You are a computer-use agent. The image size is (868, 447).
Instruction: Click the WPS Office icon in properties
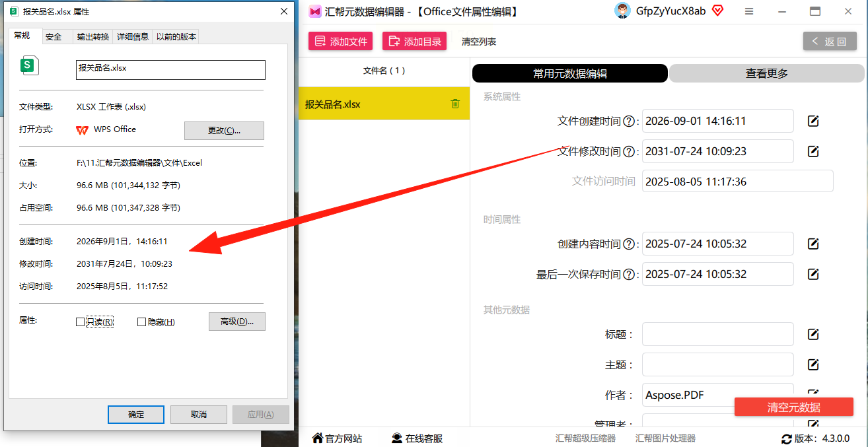point(83,129)
